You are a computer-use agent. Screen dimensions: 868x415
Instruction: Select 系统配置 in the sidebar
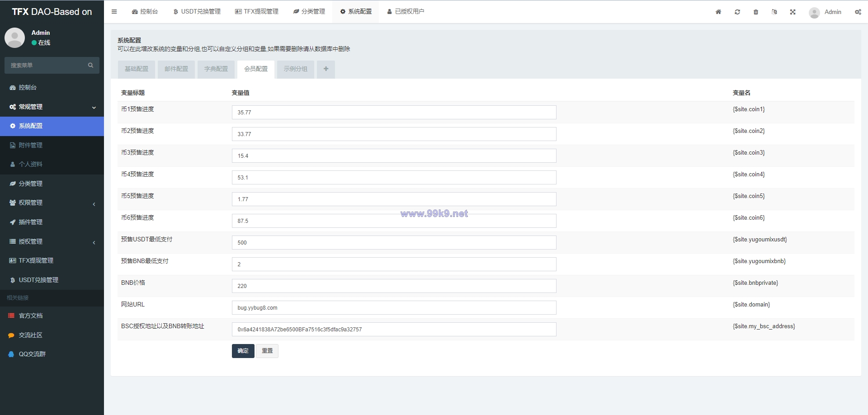click(52, 126)
